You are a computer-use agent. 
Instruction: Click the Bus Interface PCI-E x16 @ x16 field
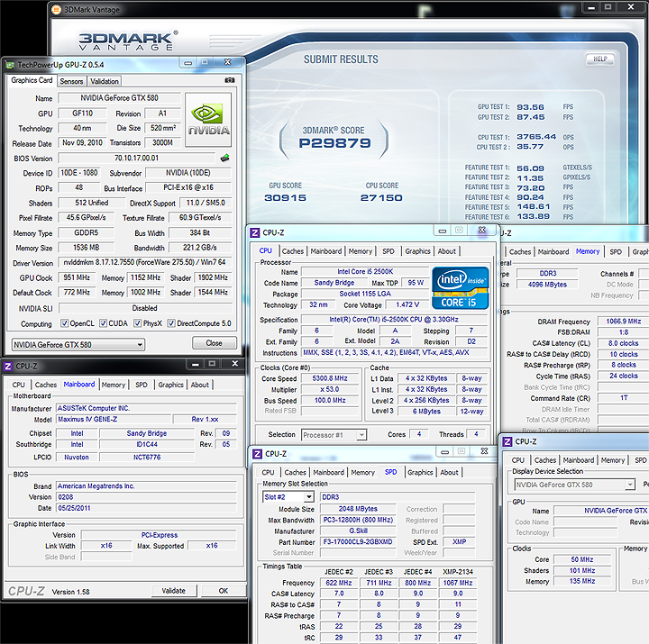click(188, 187)
